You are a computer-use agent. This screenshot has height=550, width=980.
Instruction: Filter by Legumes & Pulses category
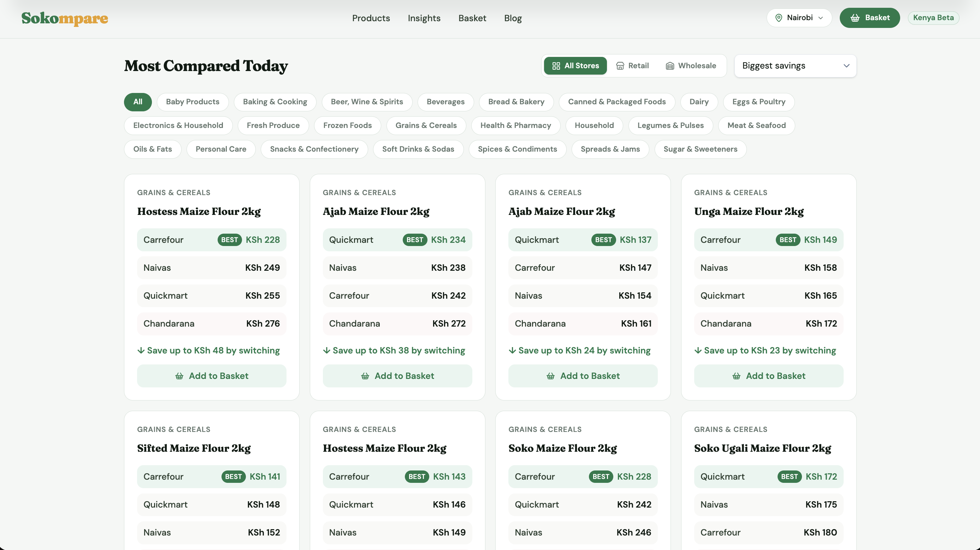670,125
